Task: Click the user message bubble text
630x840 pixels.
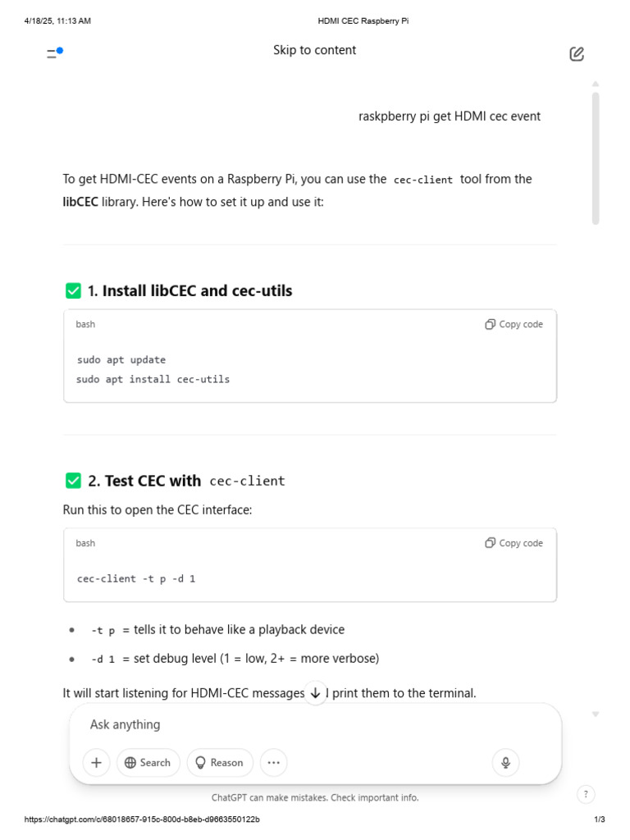Action: coord(450,116)
